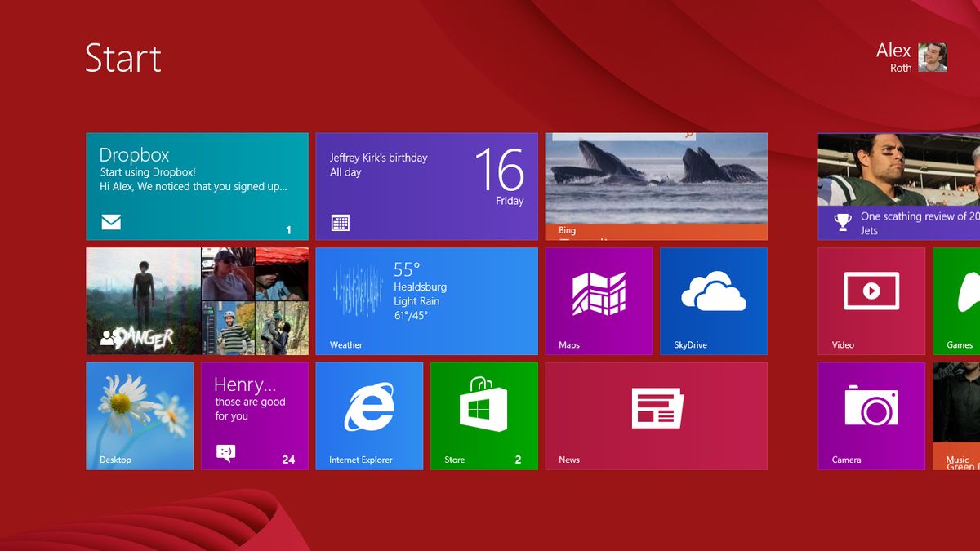Launch the News app
Image resolution: width=980 pixels, height=551 pixels.
[x=656, y=415]
